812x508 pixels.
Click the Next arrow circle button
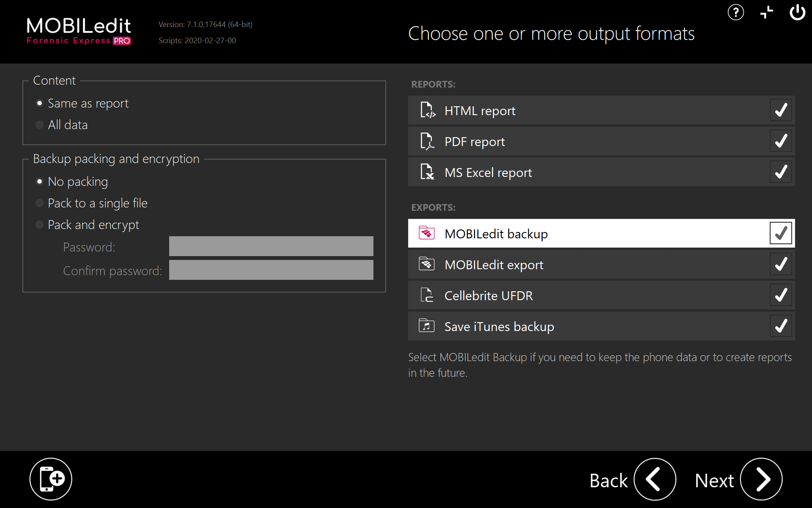click(761, 479)
